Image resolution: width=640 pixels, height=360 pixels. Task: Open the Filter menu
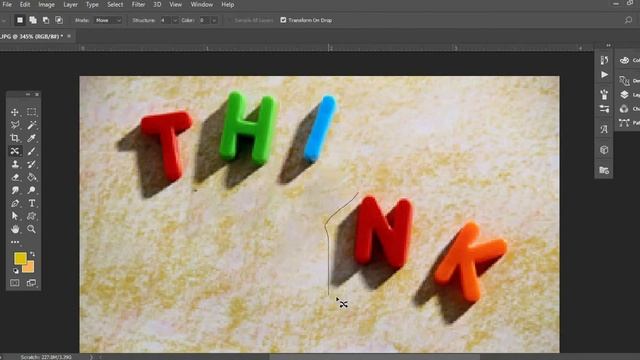click(138, 4)
